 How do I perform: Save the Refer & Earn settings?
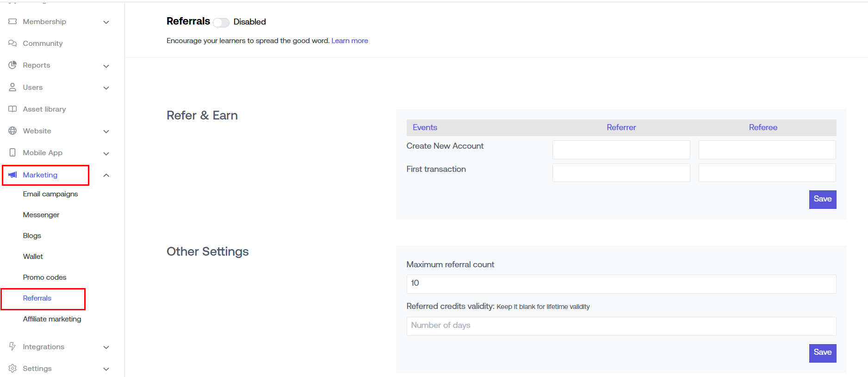822,199
